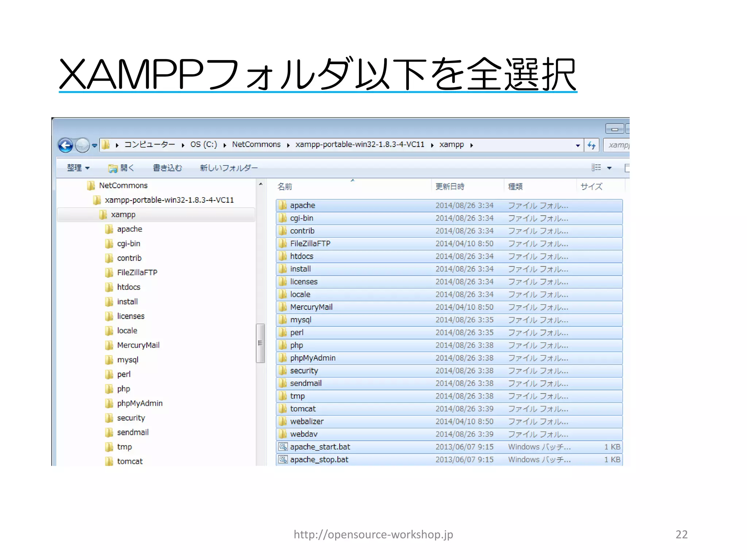
Task: Click the apache folder icon in the tree
Action: tap(109, 229)
